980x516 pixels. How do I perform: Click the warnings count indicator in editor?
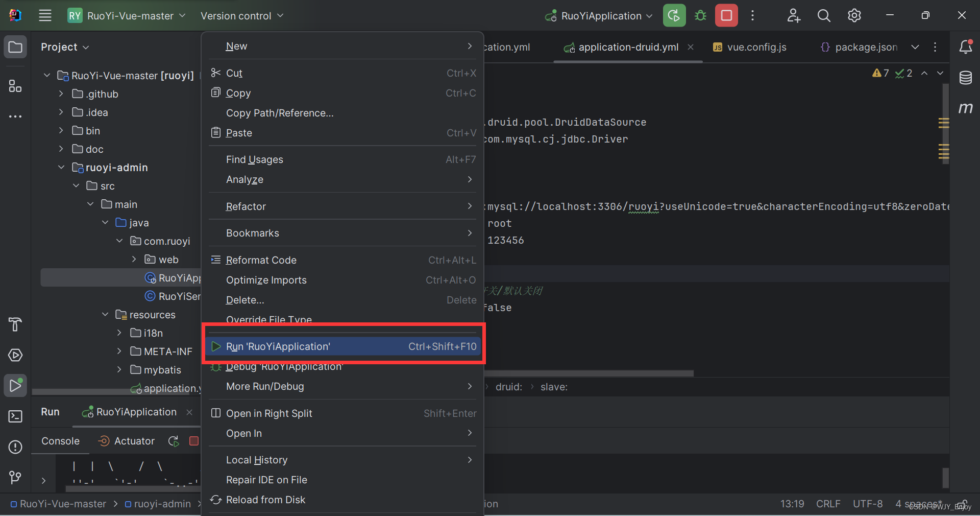[x=881, y=73]
